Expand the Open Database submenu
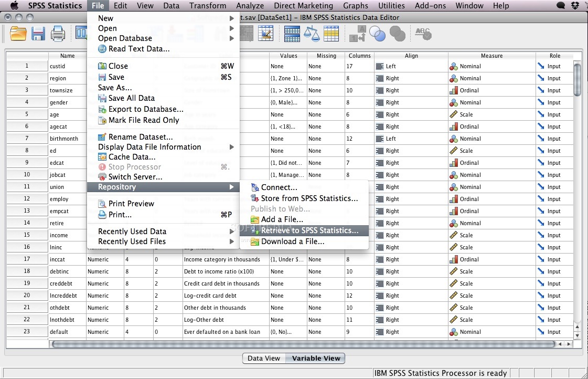This screenshot has width=588, height=379. [x=163, y=38]
